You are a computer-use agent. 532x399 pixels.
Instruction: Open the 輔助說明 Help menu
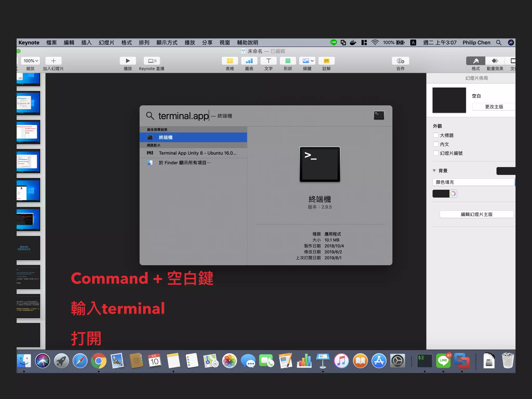tap(247, 43)
